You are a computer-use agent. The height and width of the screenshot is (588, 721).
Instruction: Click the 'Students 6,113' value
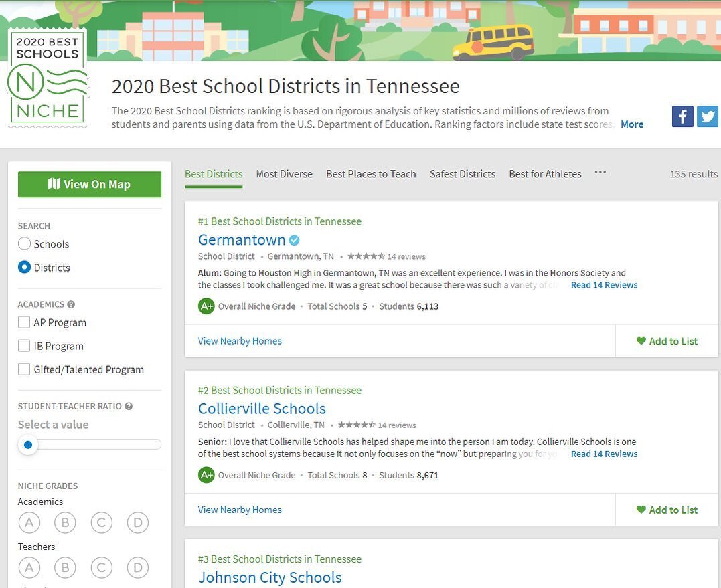click(409, 306)
